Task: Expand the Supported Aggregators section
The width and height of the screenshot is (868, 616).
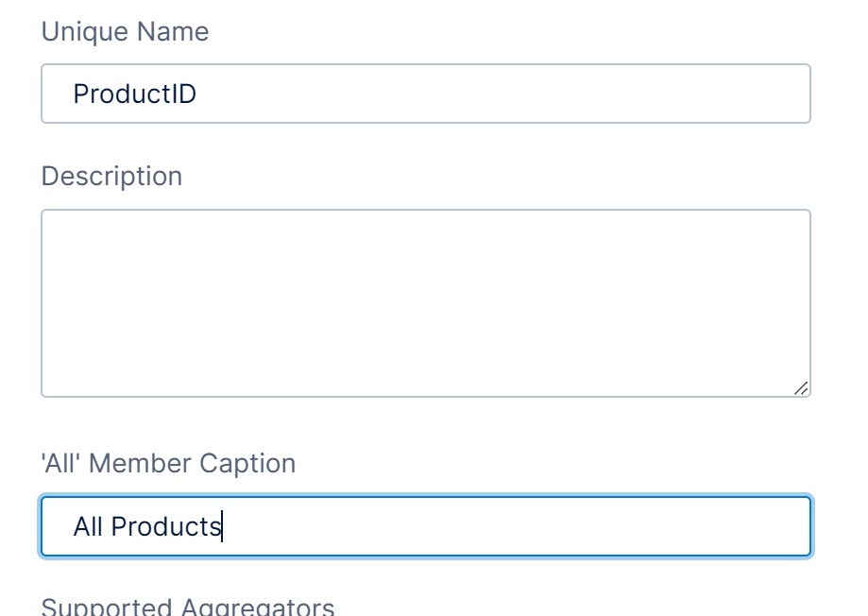Action: pos(187,606)
